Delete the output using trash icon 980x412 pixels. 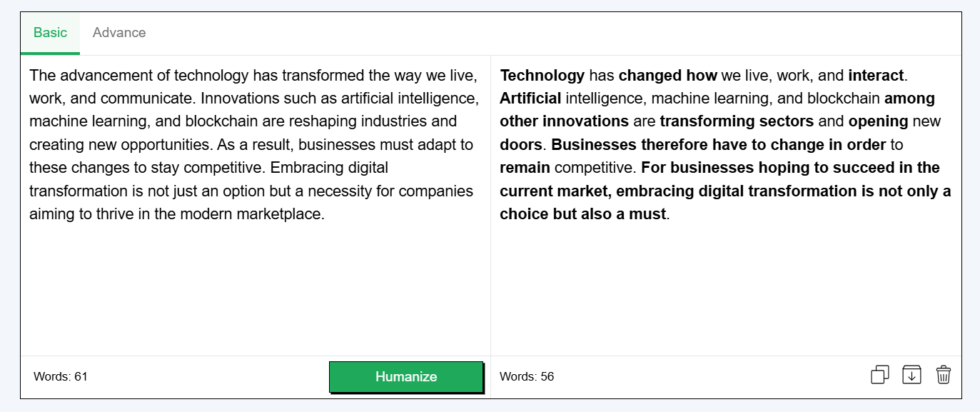coord(944,375)
